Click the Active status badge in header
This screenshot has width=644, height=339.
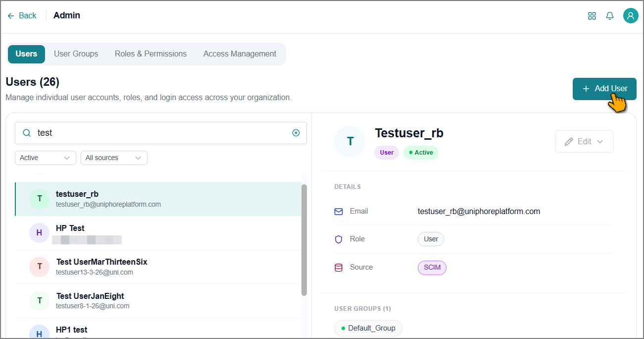421,153
